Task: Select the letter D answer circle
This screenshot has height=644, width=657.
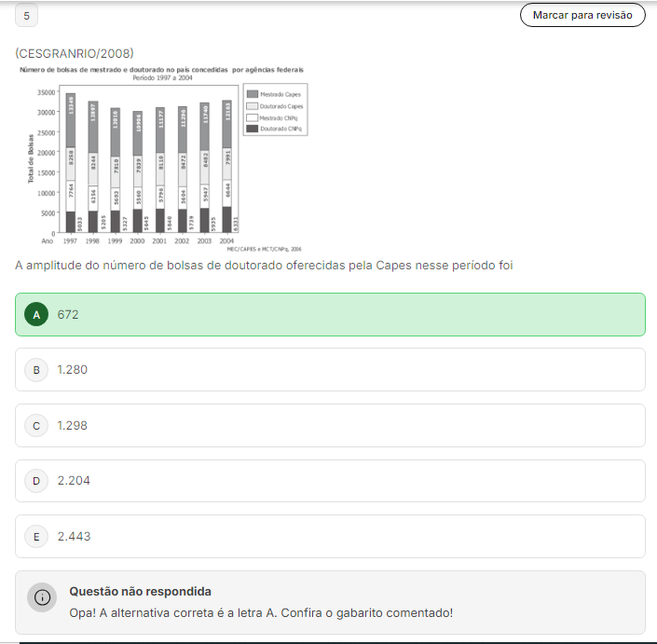Action: 36,481
